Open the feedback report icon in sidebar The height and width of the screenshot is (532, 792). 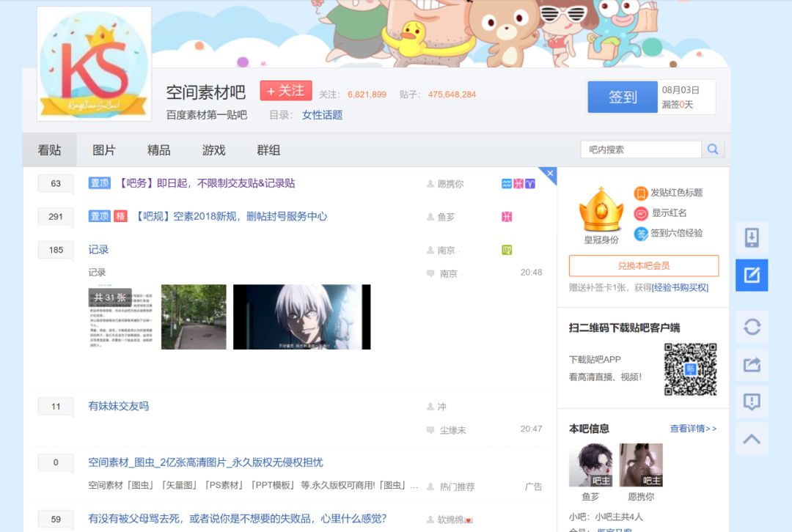pyautogui.click(x=751, y=401)
